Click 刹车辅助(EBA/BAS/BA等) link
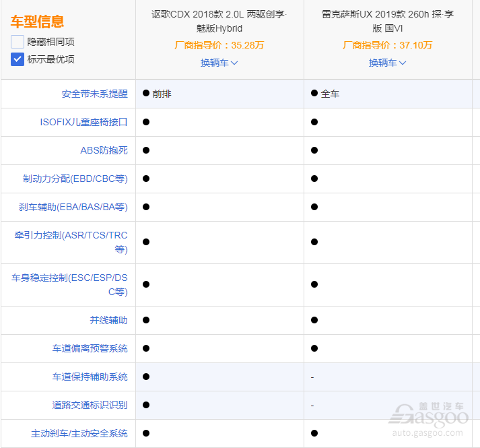The height and width of the screenshot is (448, 480). pos(73,207)
